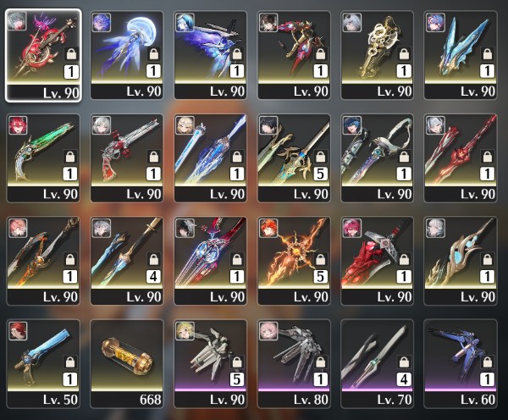Choose the golden key-shaped weapon
This screenshot has height=420, width=508.
[x=377, y=55]
